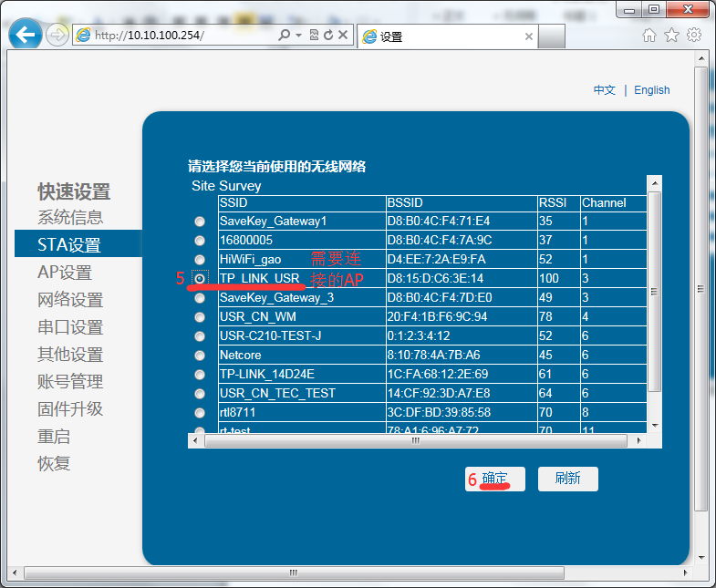Screen dimensions: 716x588
Task: Open favorites star icon
Action: tap(671, 36)
